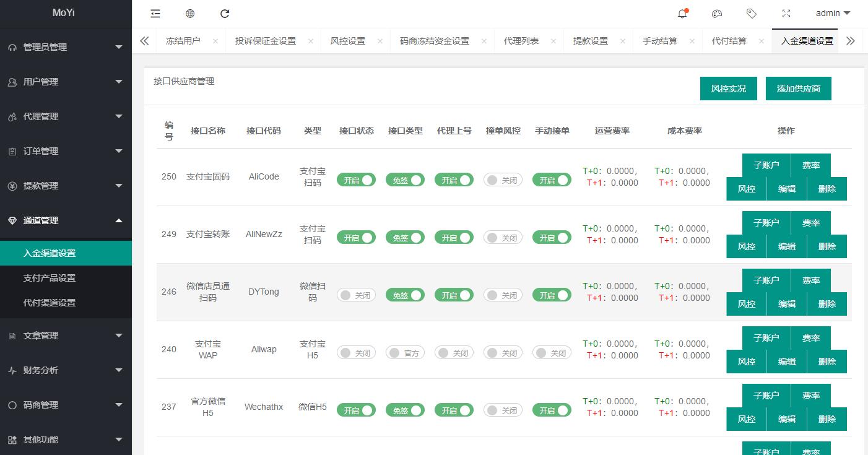Viewport: 868px width, 455px height.
Task: Click 删除 for Aliwap row
Action: point(827,362)
